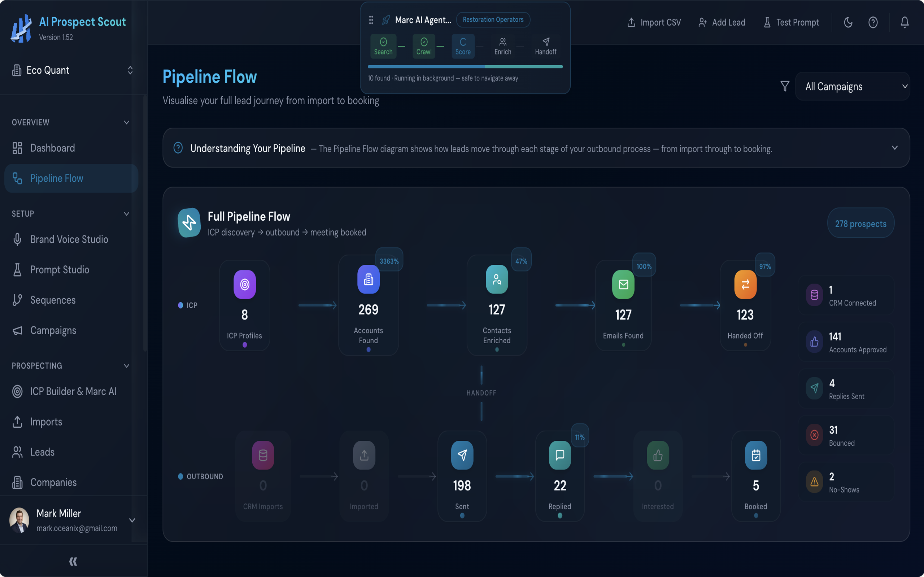Switch to the Dashboard view
The image size is (924, 577).
(52, 148)
